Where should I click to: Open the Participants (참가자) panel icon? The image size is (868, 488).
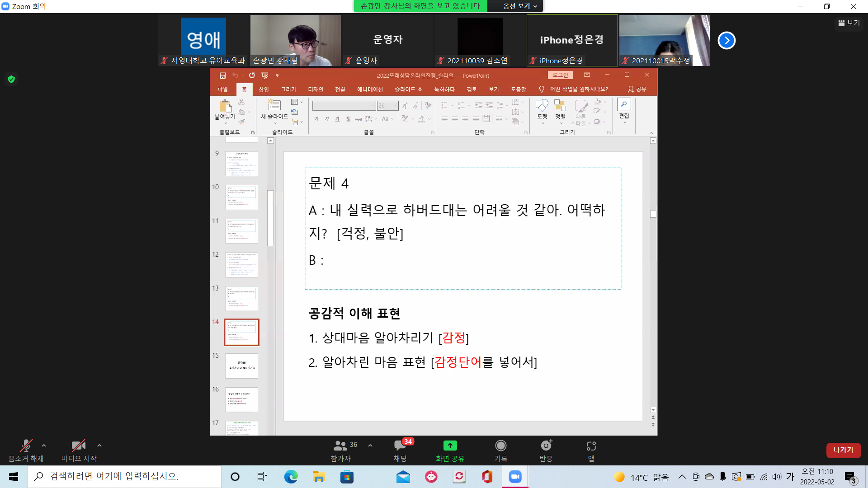[x=340, y=446]
